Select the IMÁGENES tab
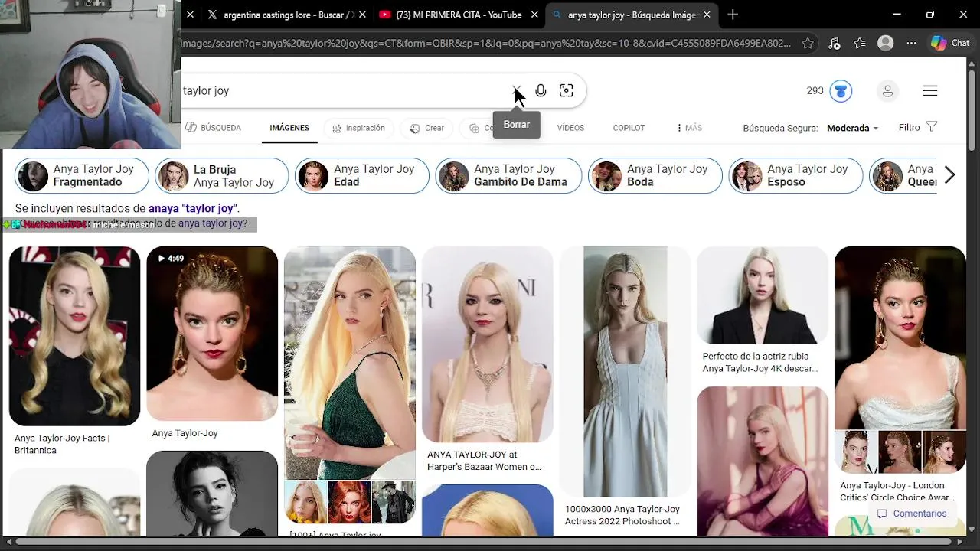The image size is (980, 551). point(289,128)
